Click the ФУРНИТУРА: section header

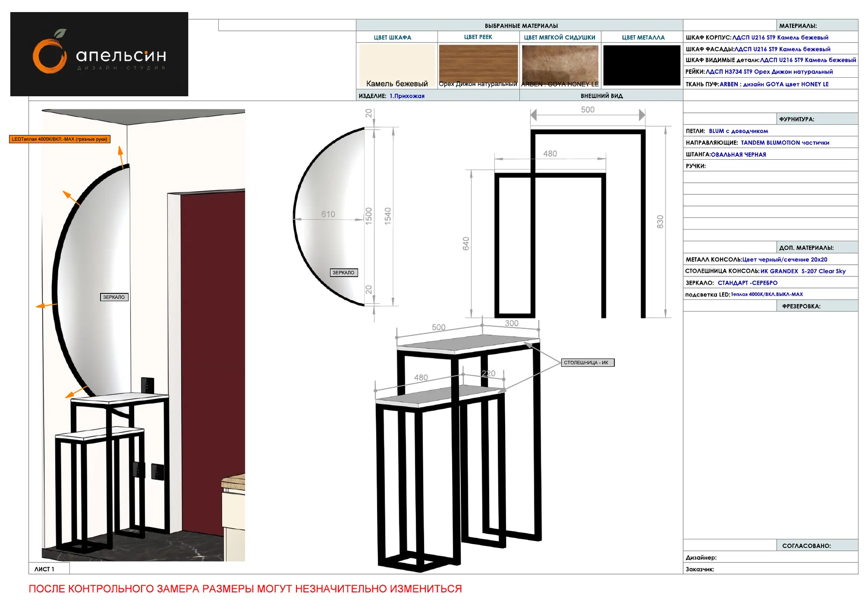[x=817, y=119]
